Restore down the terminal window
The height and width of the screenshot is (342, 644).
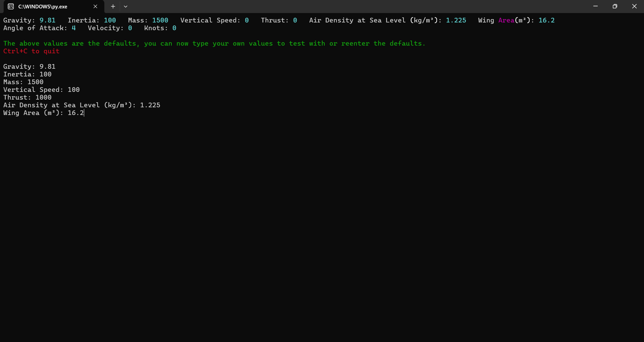614,6
